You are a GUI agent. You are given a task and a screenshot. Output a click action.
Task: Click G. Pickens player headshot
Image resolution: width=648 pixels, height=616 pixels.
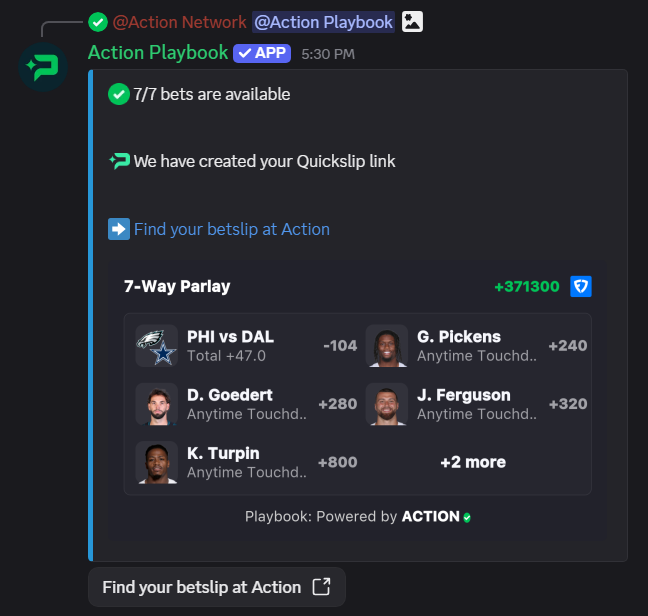[387, 346]
